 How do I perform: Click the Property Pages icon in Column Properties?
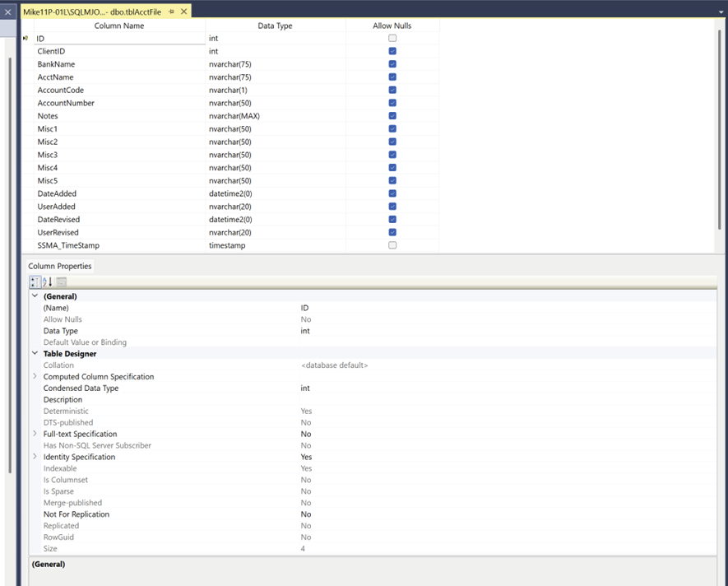tap(62, 281)
